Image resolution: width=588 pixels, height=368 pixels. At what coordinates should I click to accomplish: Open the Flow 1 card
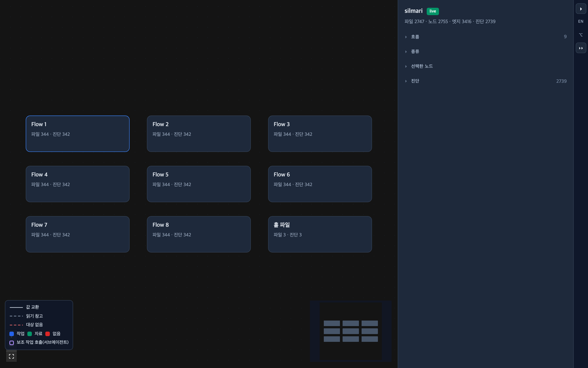[78, 134]
